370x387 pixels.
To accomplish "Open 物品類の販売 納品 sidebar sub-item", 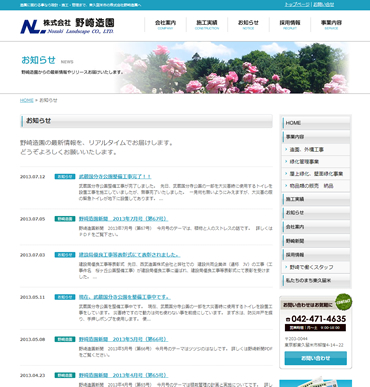I will pos(316,186).
